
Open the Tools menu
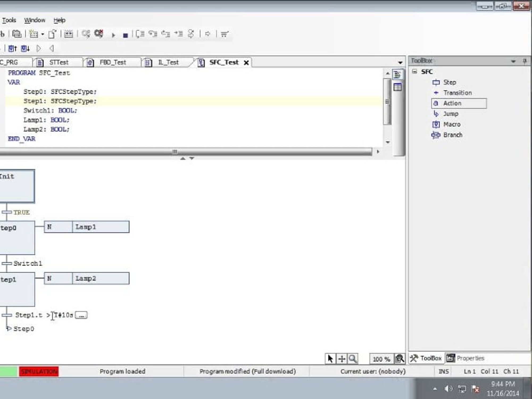pos(9,20)
